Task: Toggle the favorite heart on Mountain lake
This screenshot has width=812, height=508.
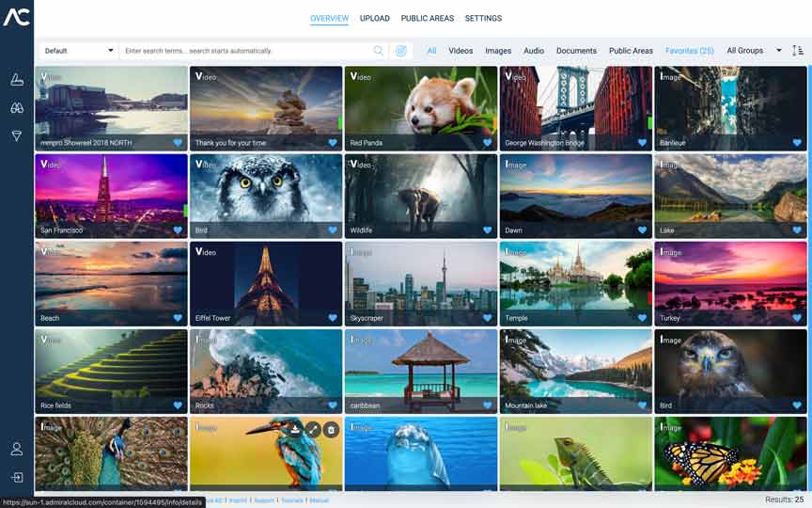Action: click(x=642, y=405)
